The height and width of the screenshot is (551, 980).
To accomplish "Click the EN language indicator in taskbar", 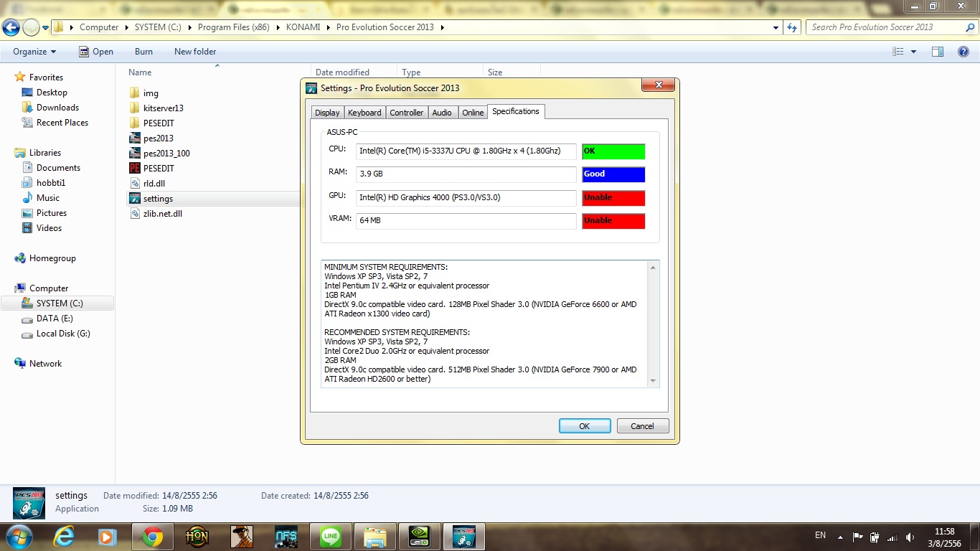I will 820,536.
